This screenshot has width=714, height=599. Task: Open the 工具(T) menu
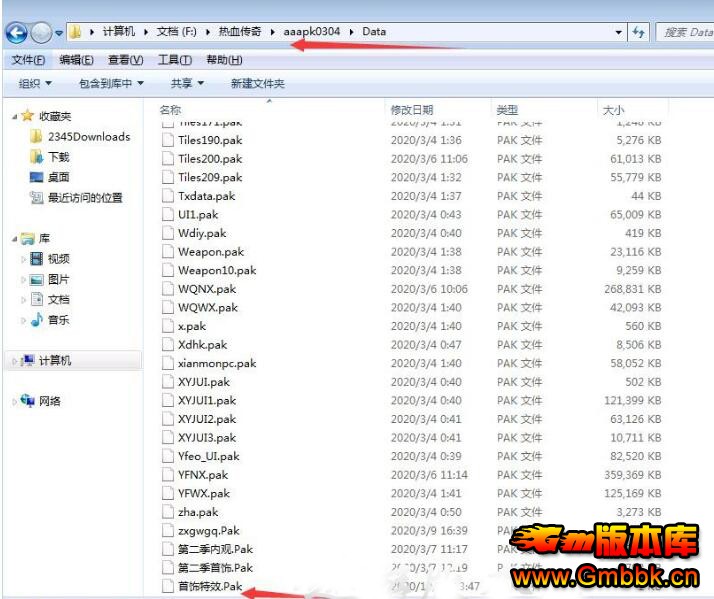(x=175, y=60)
